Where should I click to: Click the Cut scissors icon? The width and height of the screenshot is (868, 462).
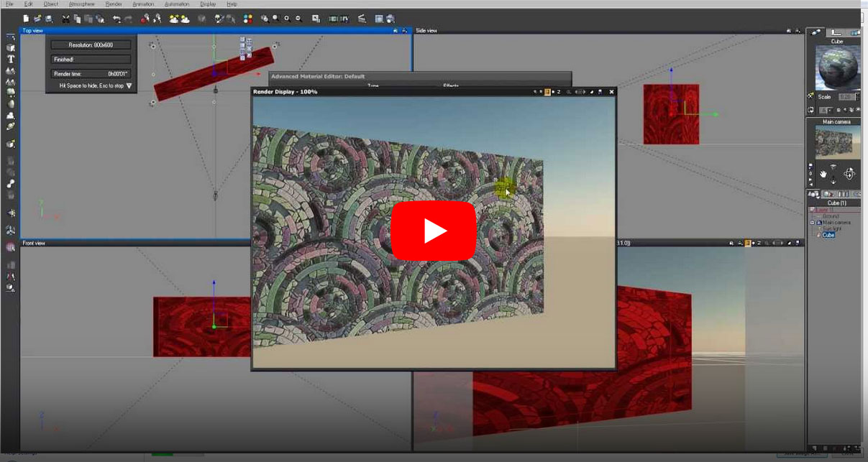click(x=66, y=19)
